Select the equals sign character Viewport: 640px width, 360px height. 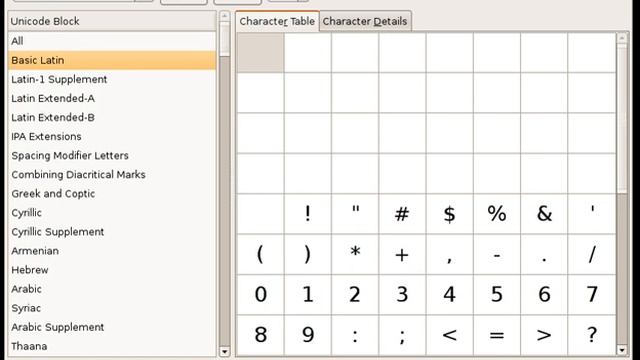pos(497,335)
